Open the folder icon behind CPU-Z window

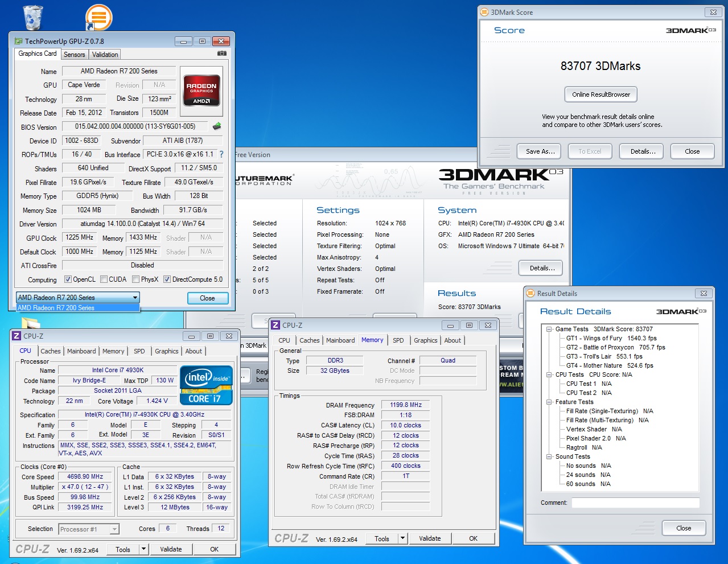32,323
